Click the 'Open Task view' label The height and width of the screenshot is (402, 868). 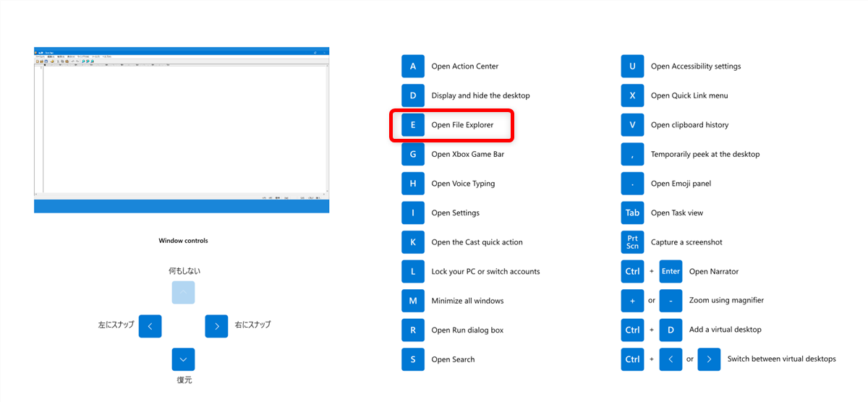[677, 213]
